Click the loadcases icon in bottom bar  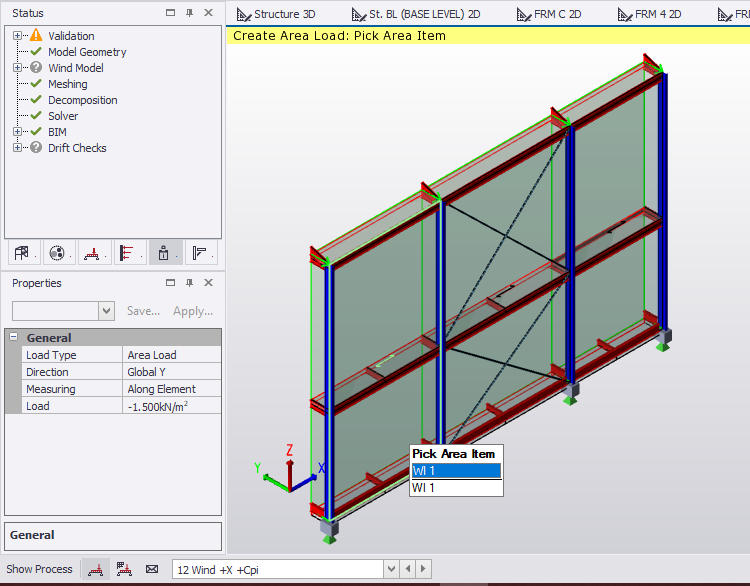tap(96, 569)
